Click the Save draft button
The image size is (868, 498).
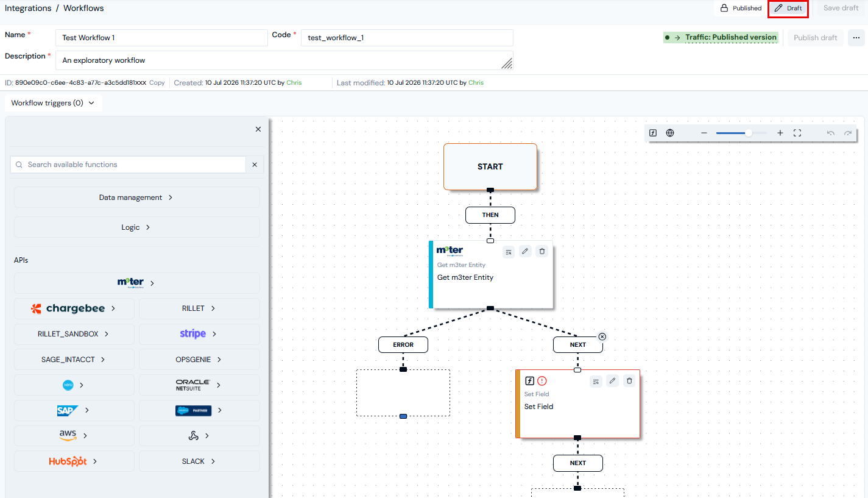pyautogui.click(x=841, y=9)
